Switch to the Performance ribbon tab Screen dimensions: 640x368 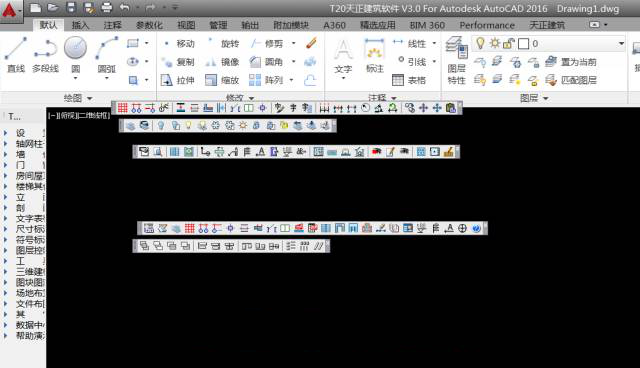click(487, 25)
